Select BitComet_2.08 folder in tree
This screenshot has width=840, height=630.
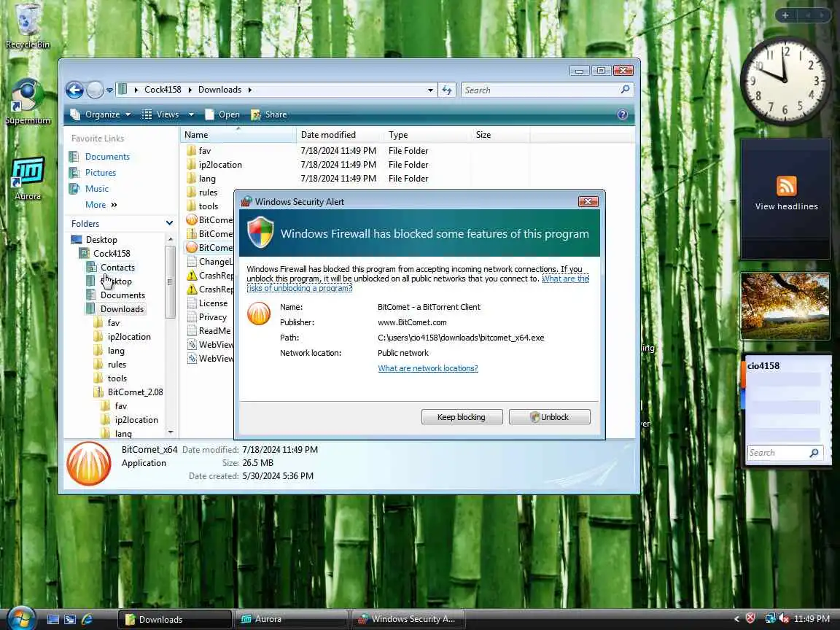click(x=135, y=392)
